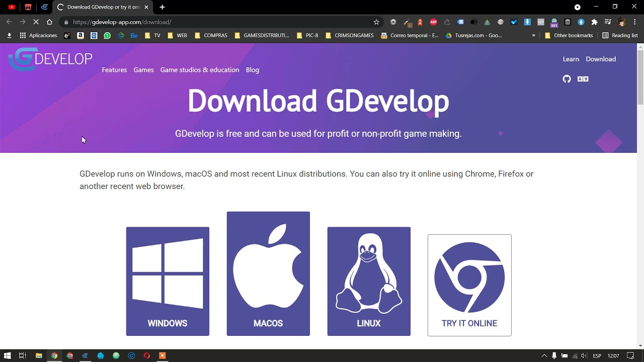
Task: Open the notification center
Action: click(630, 355)
